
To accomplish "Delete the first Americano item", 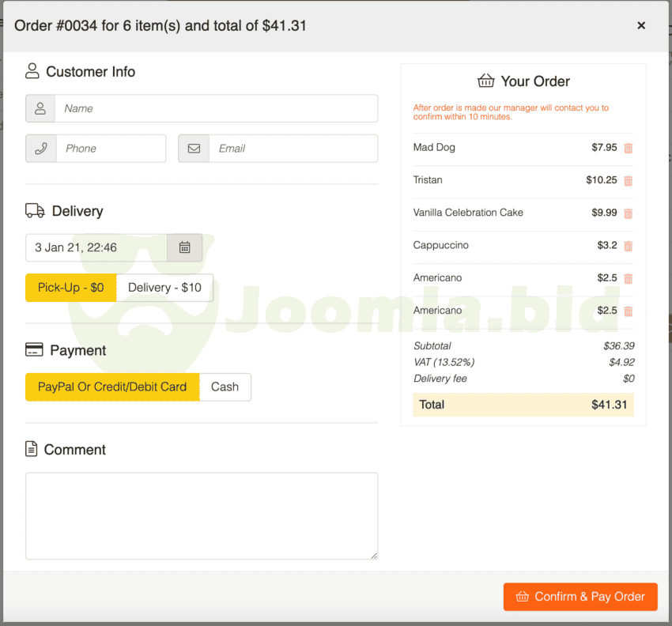I will [x=629, y=278].
